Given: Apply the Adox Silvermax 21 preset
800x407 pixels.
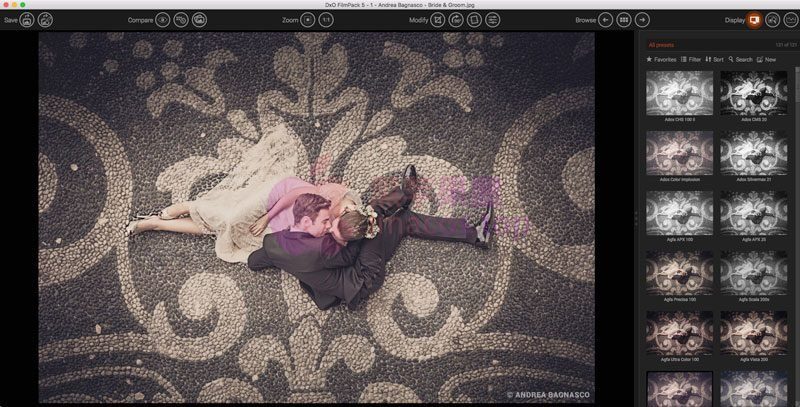Looking at the screenshot, I should point(754,153).
